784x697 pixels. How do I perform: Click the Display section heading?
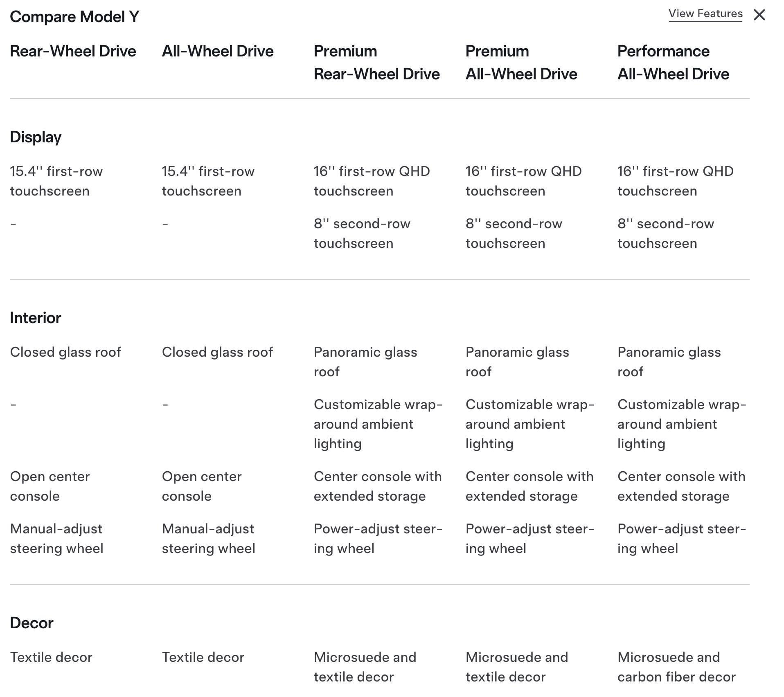[x=36, y=137]
